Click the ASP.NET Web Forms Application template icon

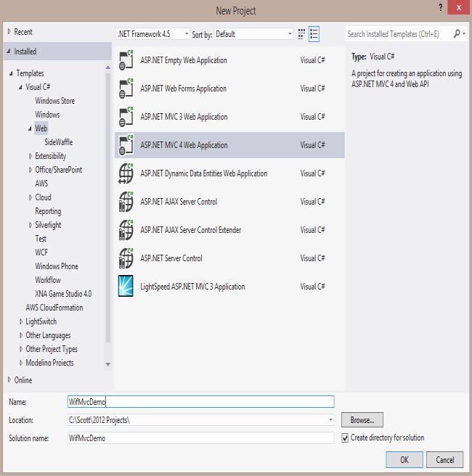coord(126,89)
